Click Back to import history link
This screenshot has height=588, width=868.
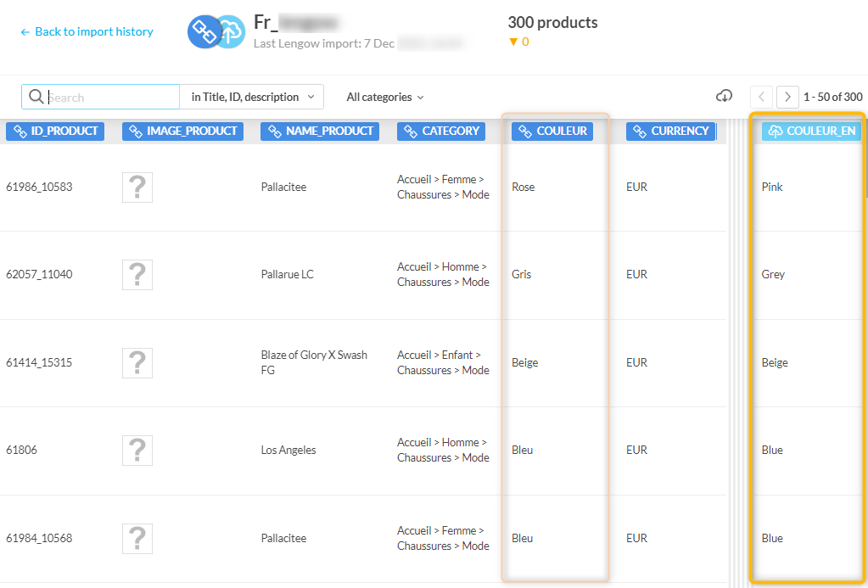pyautogui.click(x=87, y=31)
